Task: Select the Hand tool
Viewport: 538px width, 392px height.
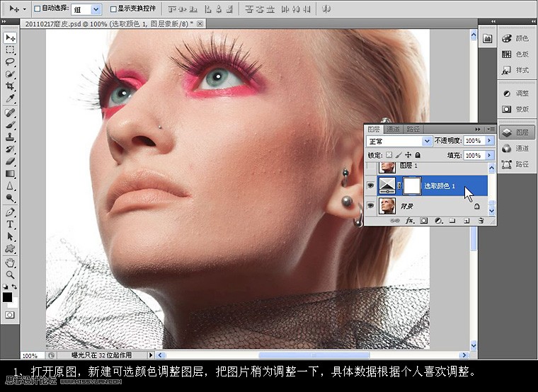Action: 10,263
